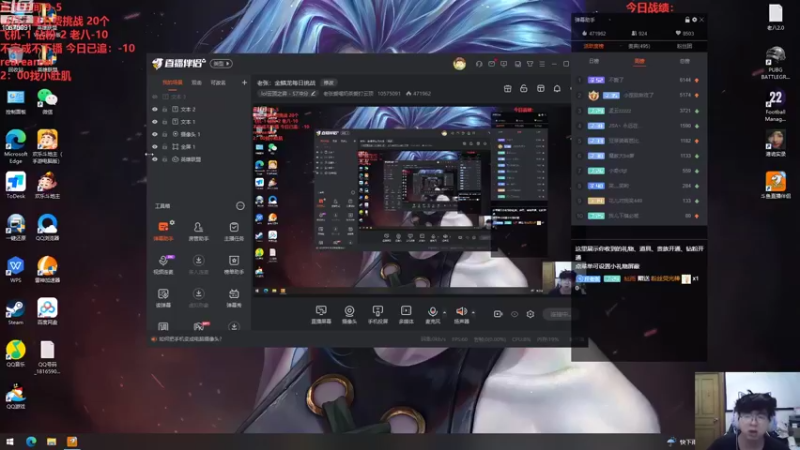Click rank 1 row 不散了 in leaderboard
The image size is (800, 450).
coord(639,80)
